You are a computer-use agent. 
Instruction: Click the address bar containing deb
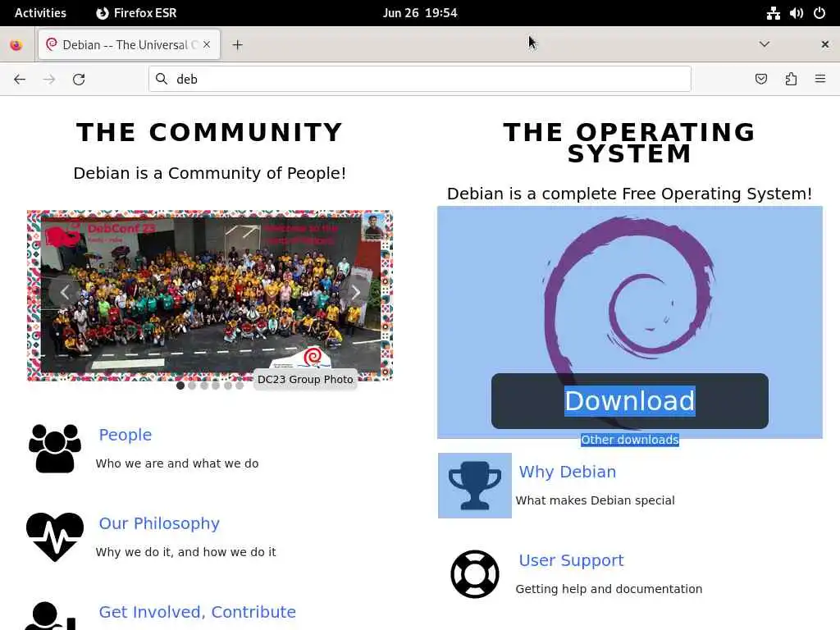pos(420,80)
